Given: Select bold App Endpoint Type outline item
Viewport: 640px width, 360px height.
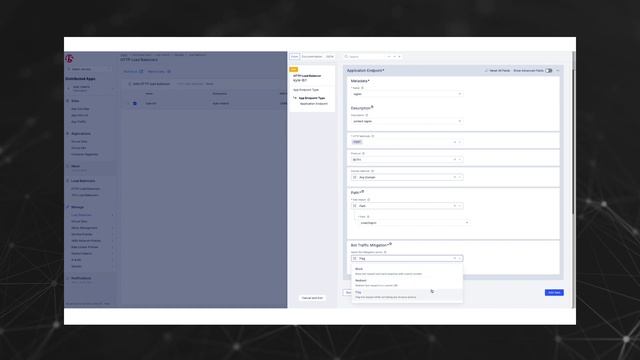Looking at the screenshot, I should click(x=312, y=98).
